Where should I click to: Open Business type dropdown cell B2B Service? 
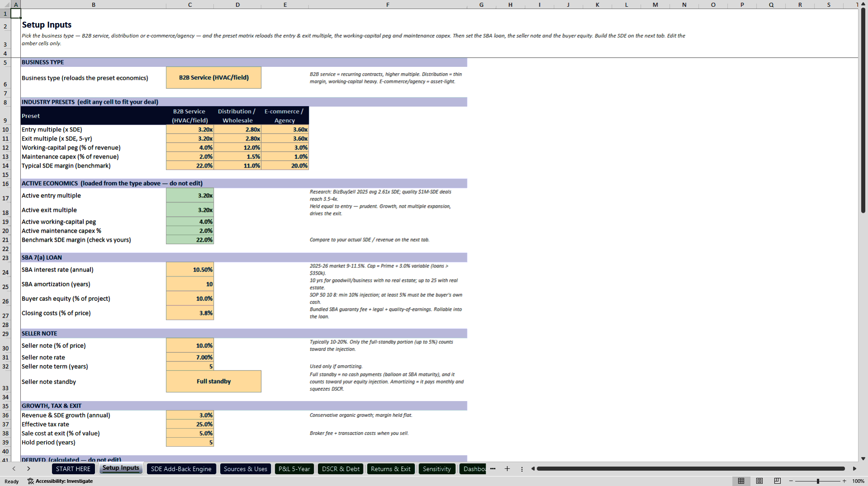coord(214,78)
